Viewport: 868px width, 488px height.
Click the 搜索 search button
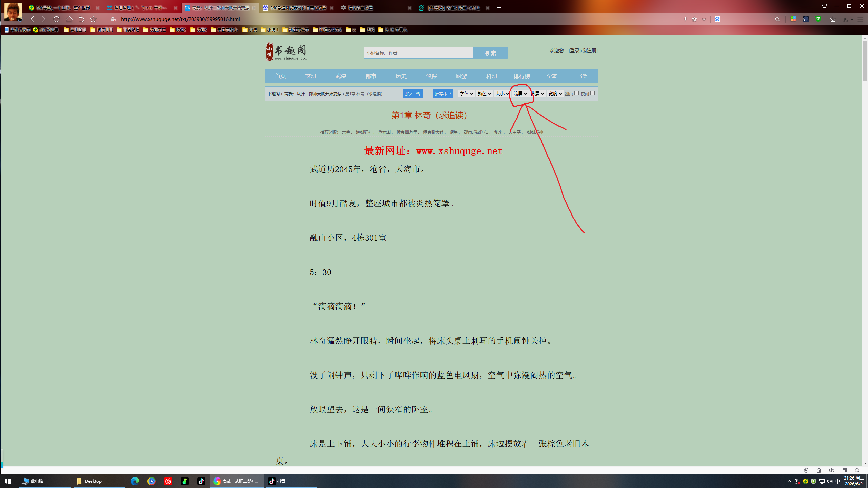click(490, 53)
